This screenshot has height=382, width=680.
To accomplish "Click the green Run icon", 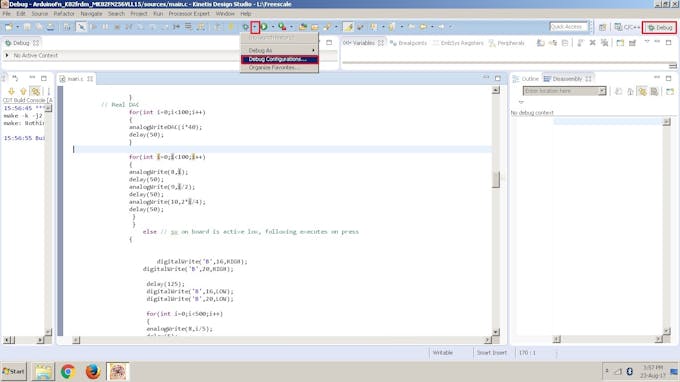I will point(264,27).
